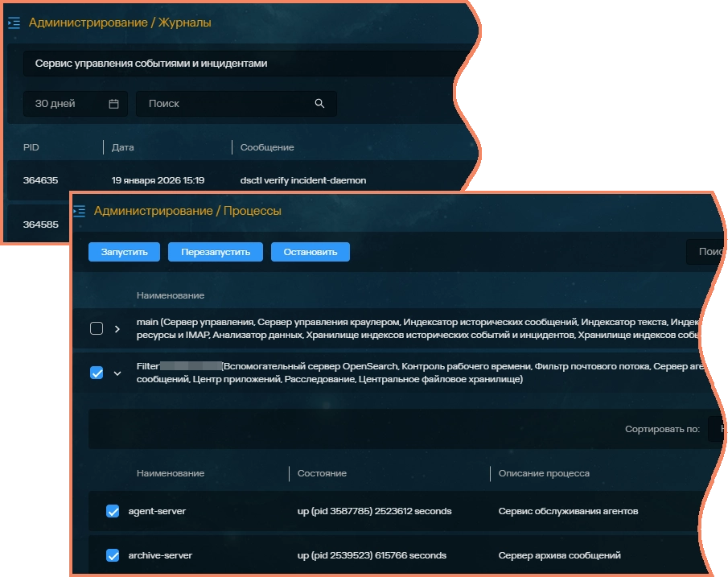The image size is (728, 577).
Task: Click the Описание процесса column header
Action: [x=544, y=473]
